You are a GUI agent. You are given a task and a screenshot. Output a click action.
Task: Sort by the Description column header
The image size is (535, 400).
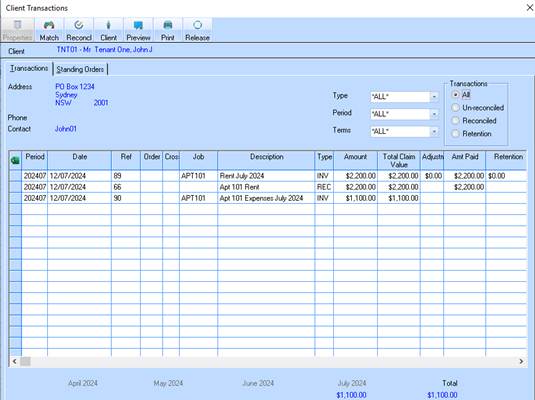click(x=266, y=160)
